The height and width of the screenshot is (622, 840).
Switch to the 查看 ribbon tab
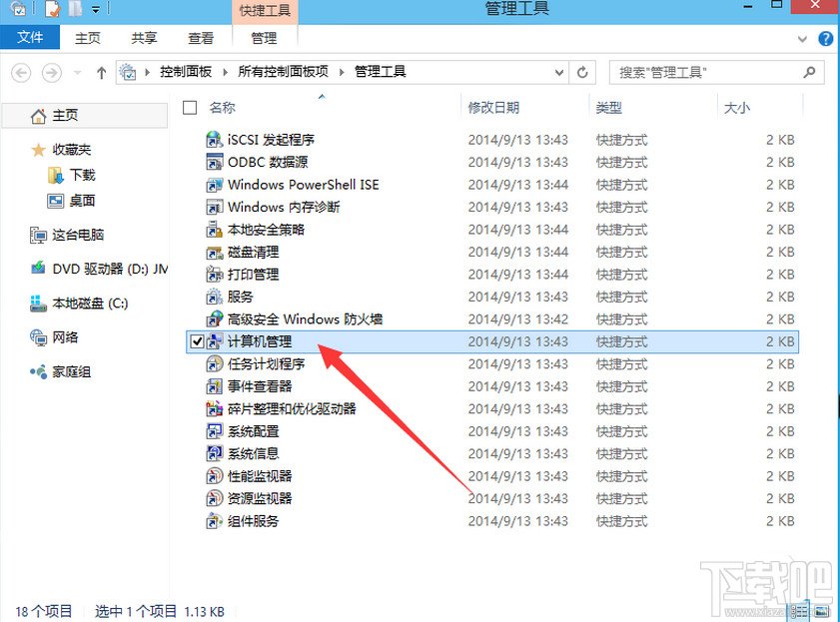pos(201,38)
